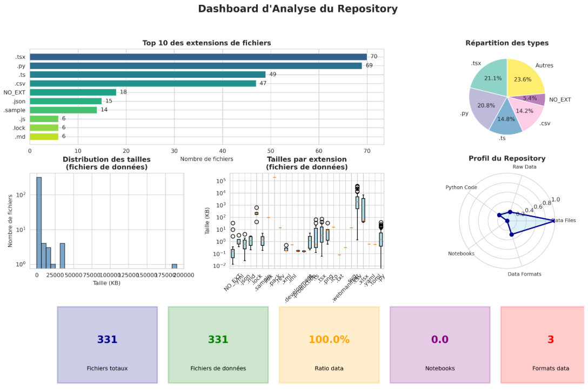Click the red Formats data card
Screen dimensions: 588x390
544,345
